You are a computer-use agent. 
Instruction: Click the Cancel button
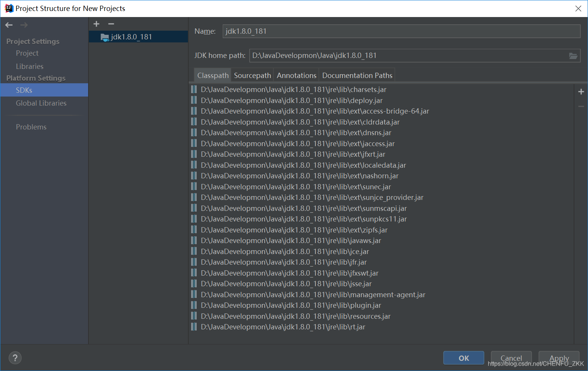pyautogui.click(x=511, y=358)
